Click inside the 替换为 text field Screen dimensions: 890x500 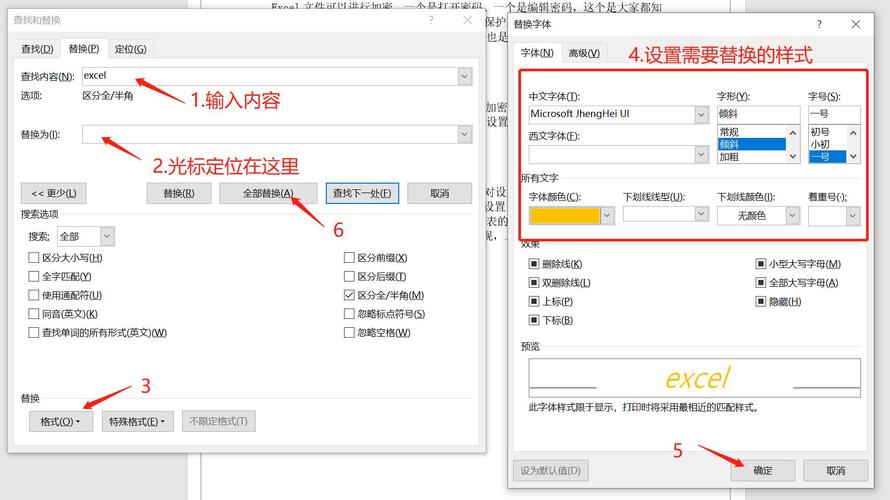coord(270,135)
